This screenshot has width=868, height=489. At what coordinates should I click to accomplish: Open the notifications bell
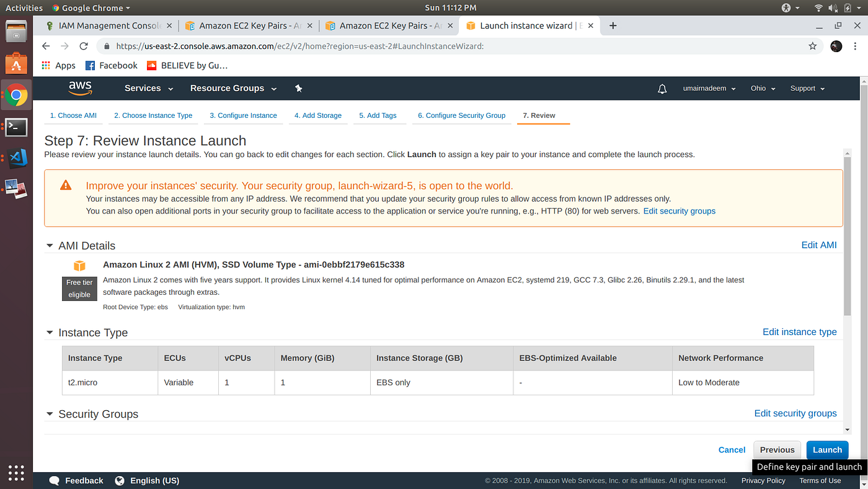[x=662, y=88]
